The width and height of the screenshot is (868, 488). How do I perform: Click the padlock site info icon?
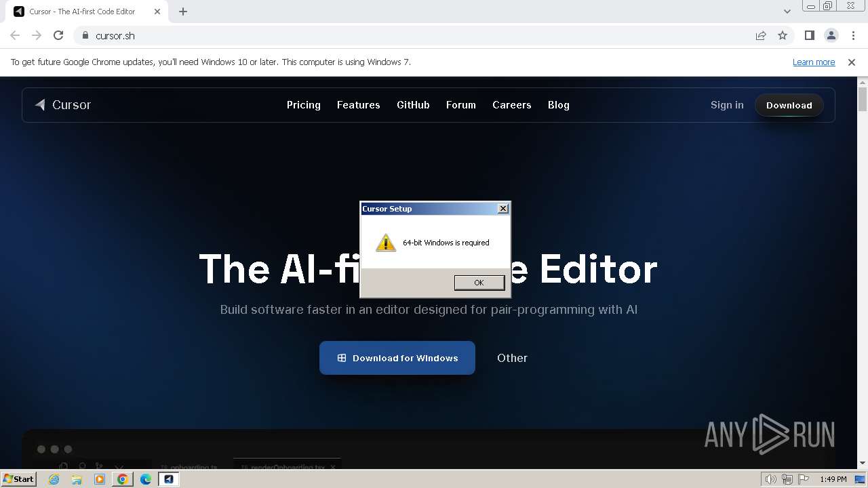coord(85,35)
